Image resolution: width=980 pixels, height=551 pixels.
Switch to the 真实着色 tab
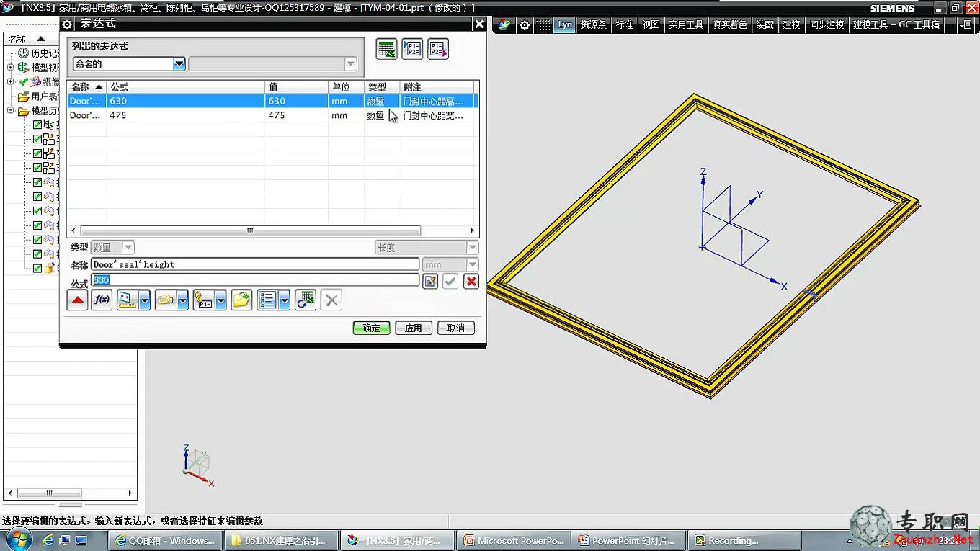pyautogui.click(x=730, y=24)
